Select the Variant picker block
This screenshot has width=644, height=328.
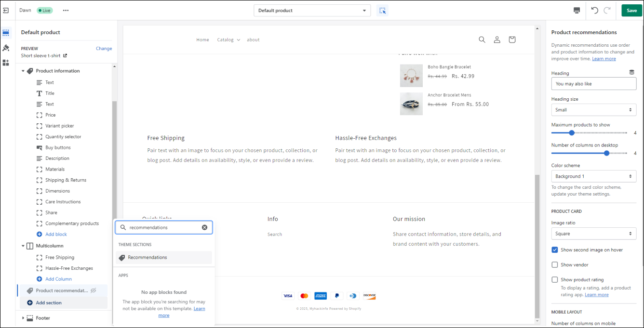[60, 126]
